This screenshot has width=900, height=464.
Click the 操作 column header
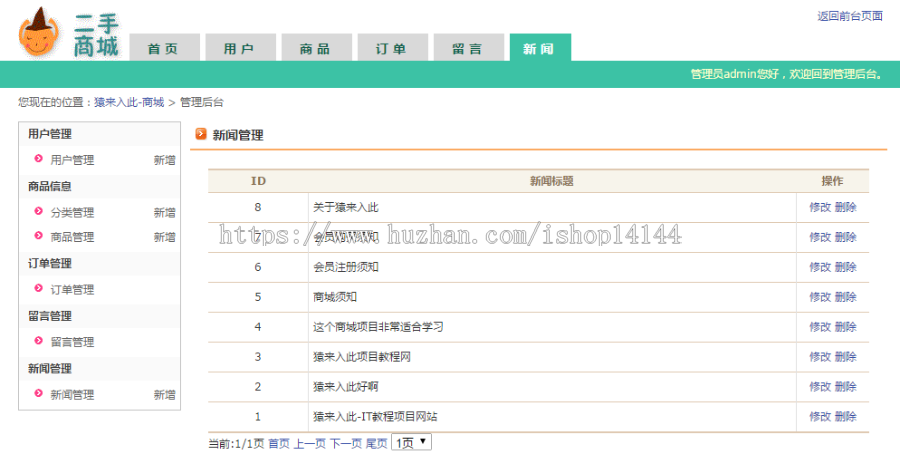[832, 181]
